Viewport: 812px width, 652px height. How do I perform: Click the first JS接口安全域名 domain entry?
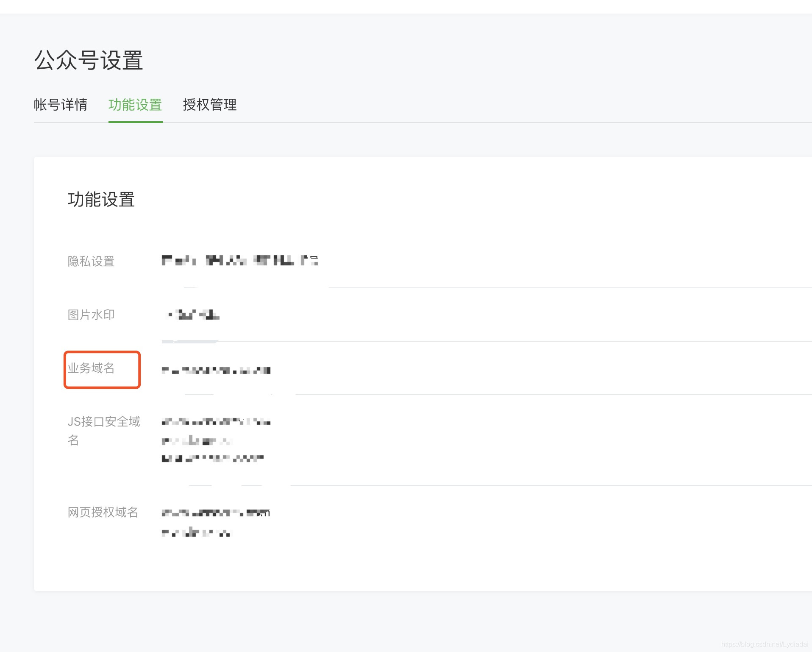[215, 422]
